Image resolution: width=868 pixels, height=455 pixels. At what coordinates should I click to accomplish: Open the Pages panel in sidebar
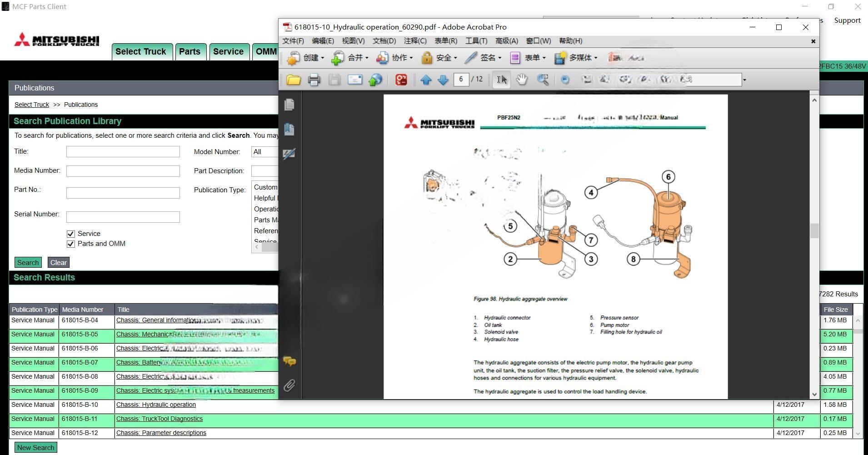(x=289, y=105)
